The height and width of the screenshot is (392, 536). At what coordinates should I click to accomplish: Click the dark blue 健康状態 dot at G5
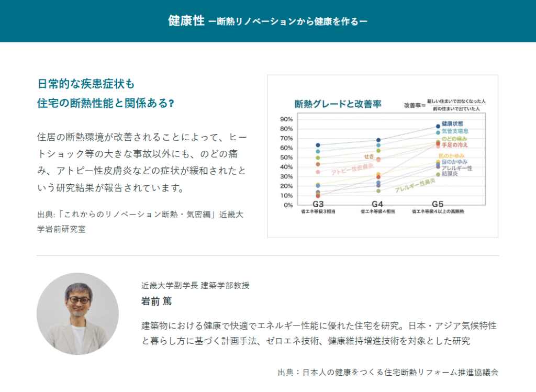coord(438,126)
